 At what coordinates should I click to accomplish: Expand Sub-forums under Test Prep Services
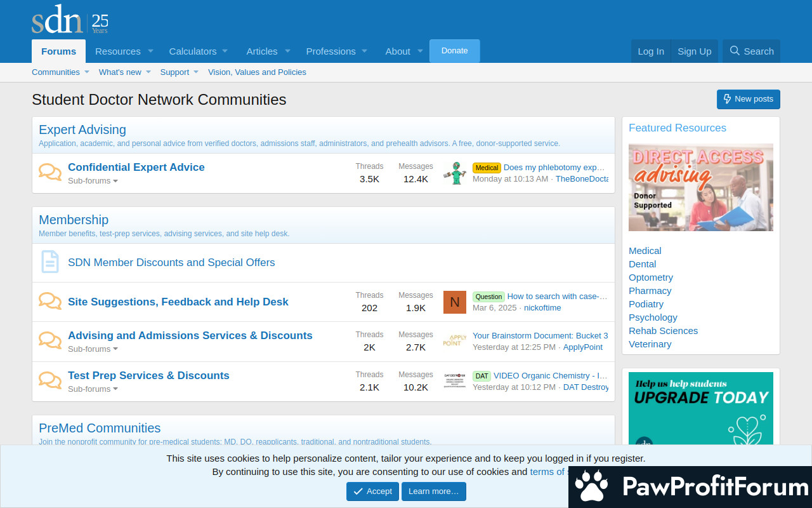click(x=93, y=389)
